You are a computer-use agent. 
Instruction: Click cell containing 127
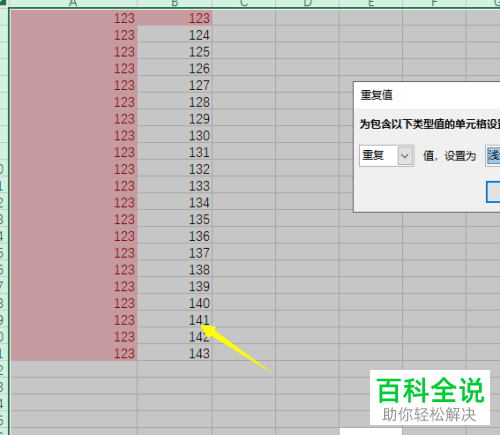click(175, 85)
